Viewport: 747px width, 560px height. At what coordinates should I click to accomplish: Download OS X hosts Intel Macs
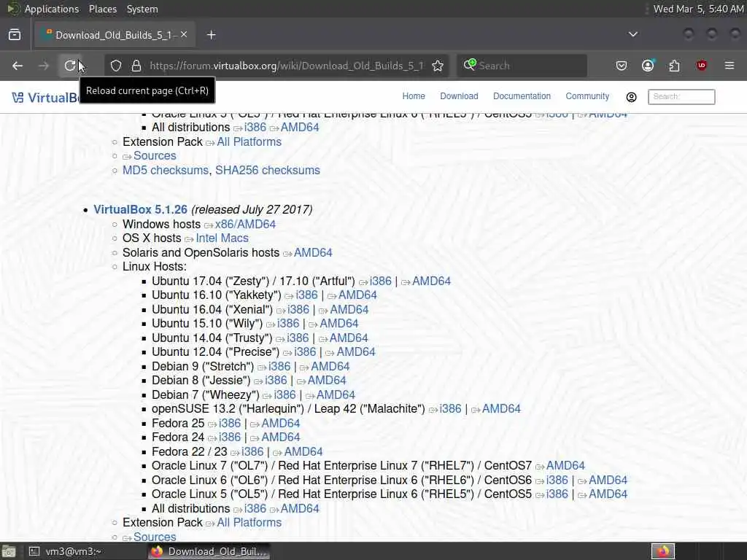click(222, 238)
